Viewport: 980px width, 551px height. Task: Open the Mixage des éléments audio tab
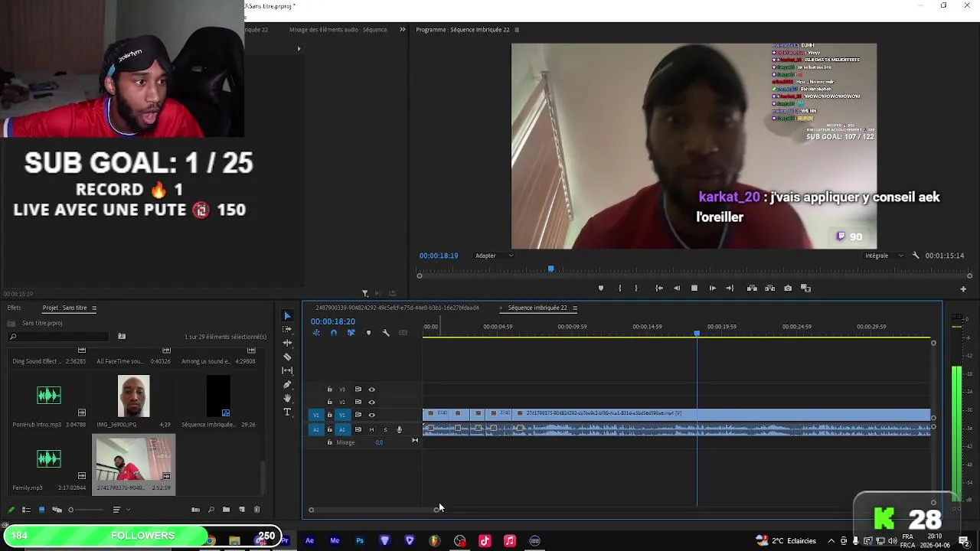point(338,30)
